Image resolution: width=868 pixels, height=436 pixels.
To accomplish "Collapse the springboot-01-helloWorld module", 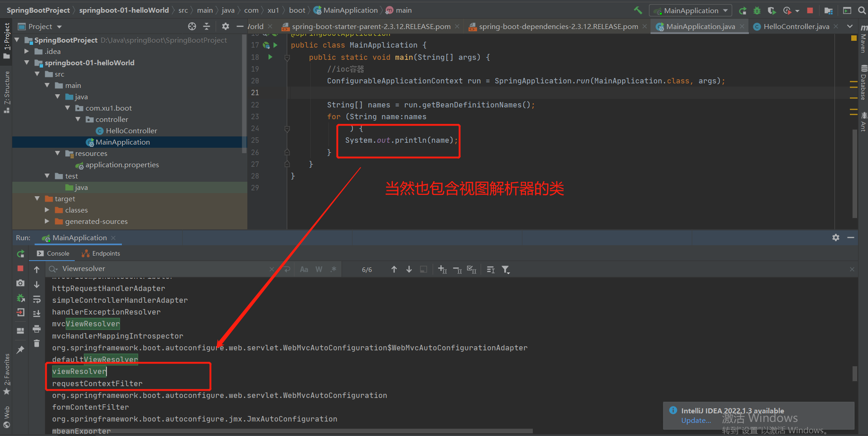I will click(27, 63).
